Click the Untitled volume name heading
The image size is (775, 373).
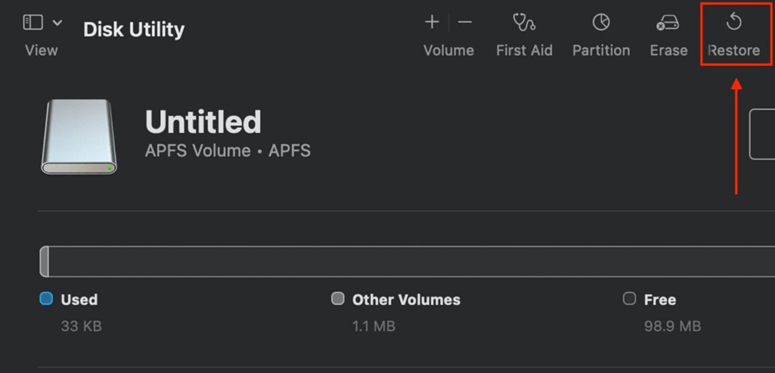pos(203,122)
